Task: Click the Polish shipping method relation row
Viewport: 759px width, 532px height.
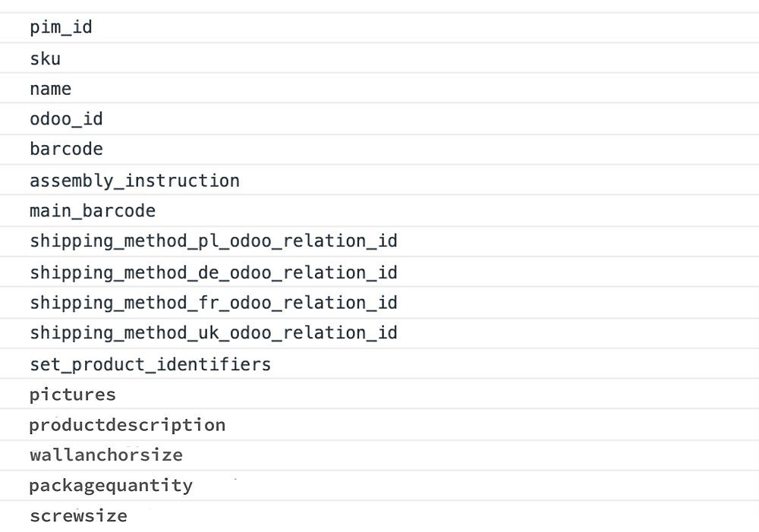Action: [x=213, y=241]
